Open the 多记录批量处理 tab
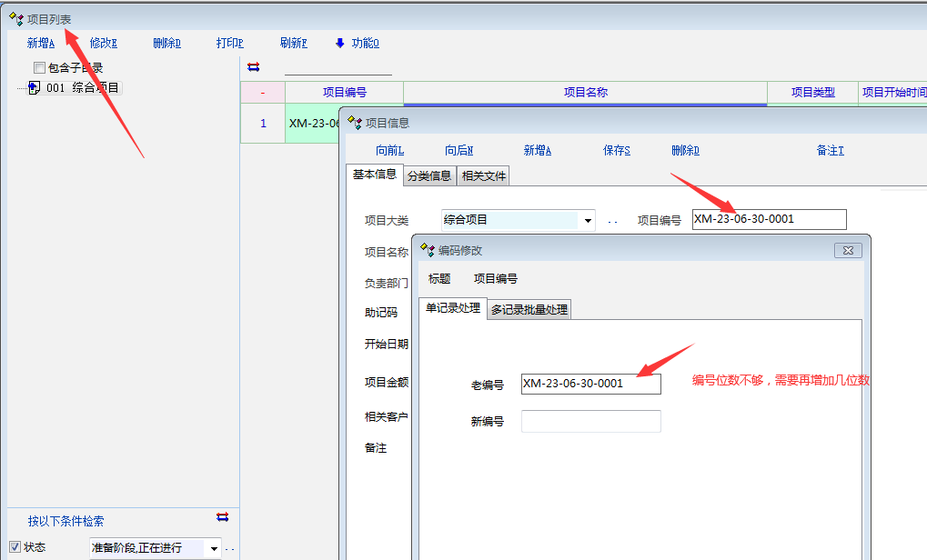This screenshot has width=927, height=560. 529,309
